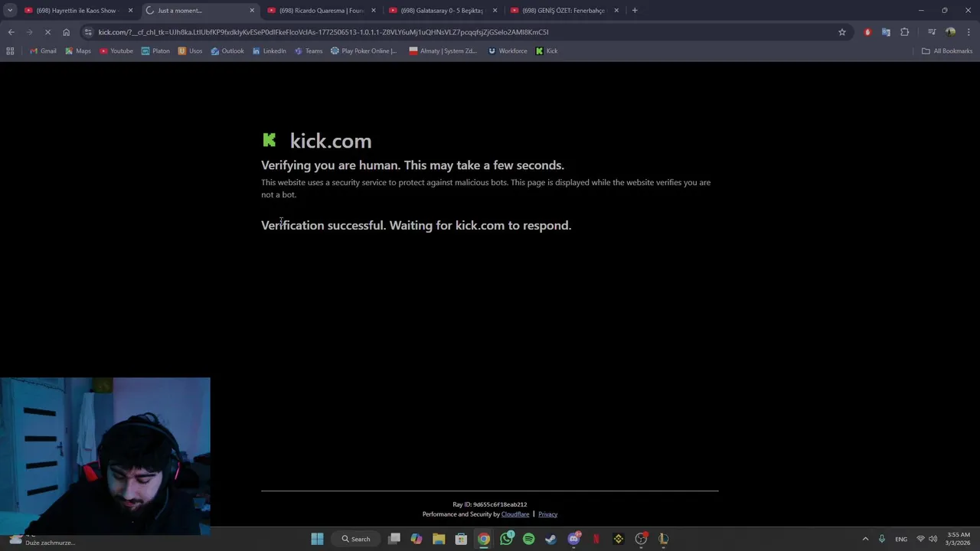Expand the All Bookmarks folder

coord(947,51)
